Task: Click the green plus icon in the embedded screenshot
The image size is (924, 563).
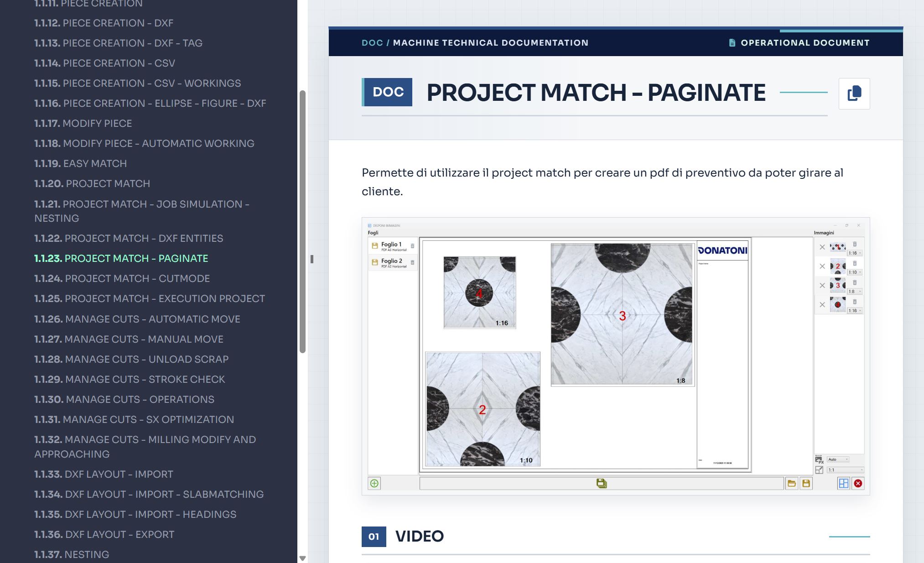Action: pos(374,483)
